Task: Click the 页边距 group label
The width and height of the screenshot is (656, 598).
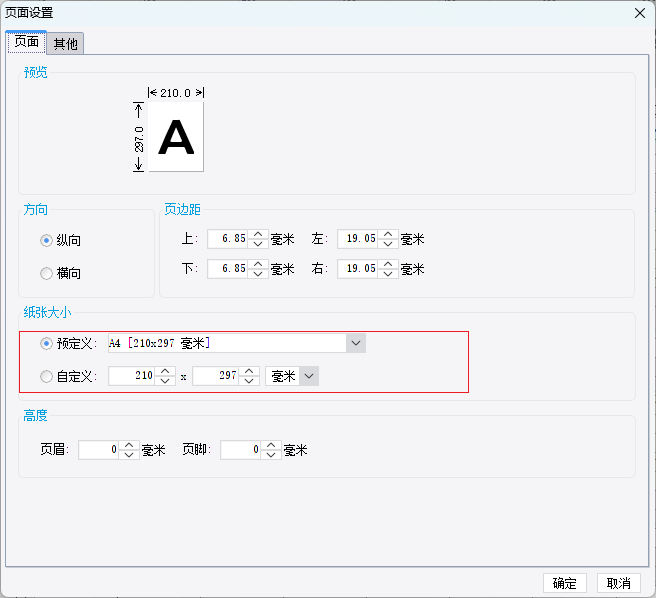Action: pos(182,209)
